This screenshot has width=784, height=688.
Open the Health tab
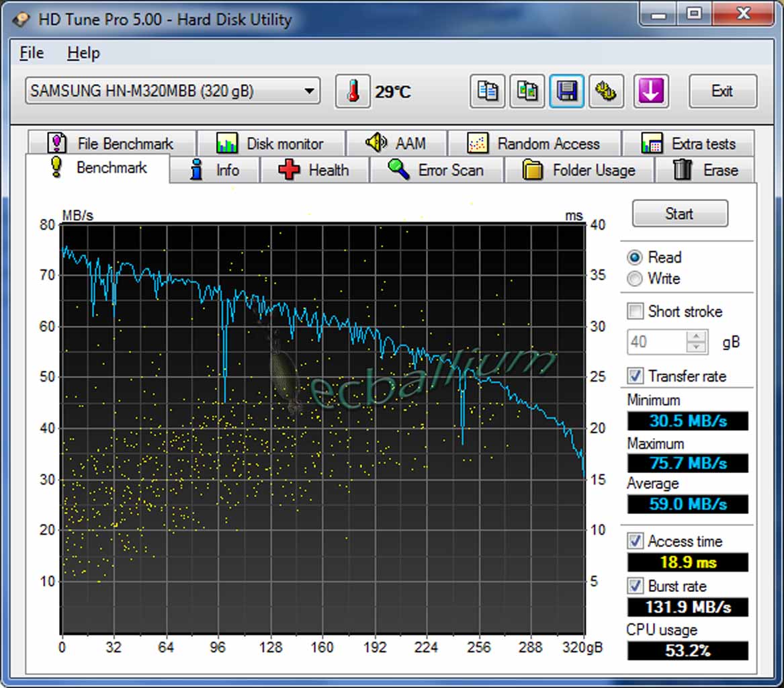[314, 170]
